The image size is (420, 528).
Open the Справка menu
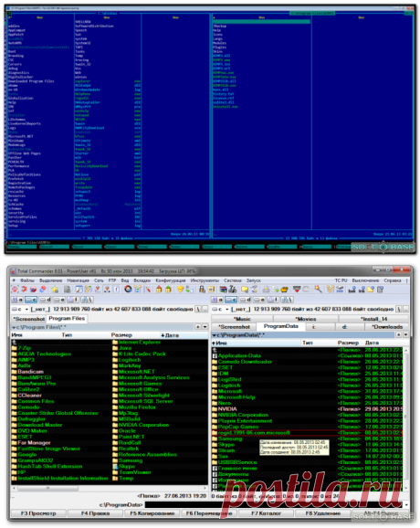393,280
